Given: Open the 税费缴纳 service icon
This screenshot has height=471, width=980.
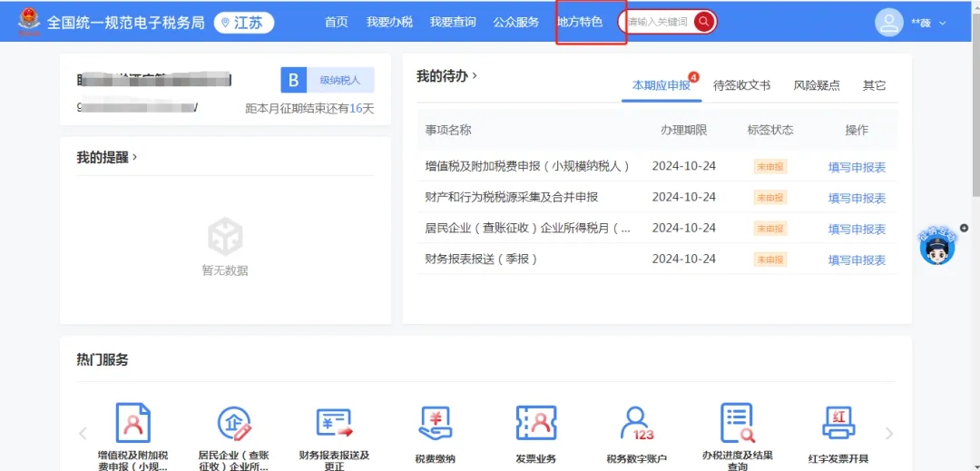Looking at the screenshot, I should [435, 423].
